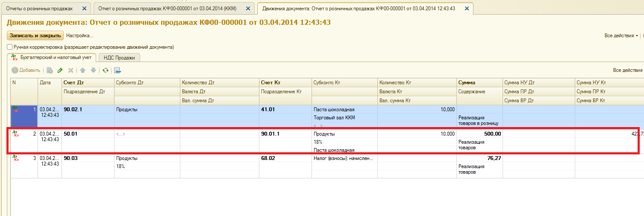Close the Отчеты о розничных продажах tab
Screen dimensions: 644x216
pyautogui.click(x=84, y=9)
